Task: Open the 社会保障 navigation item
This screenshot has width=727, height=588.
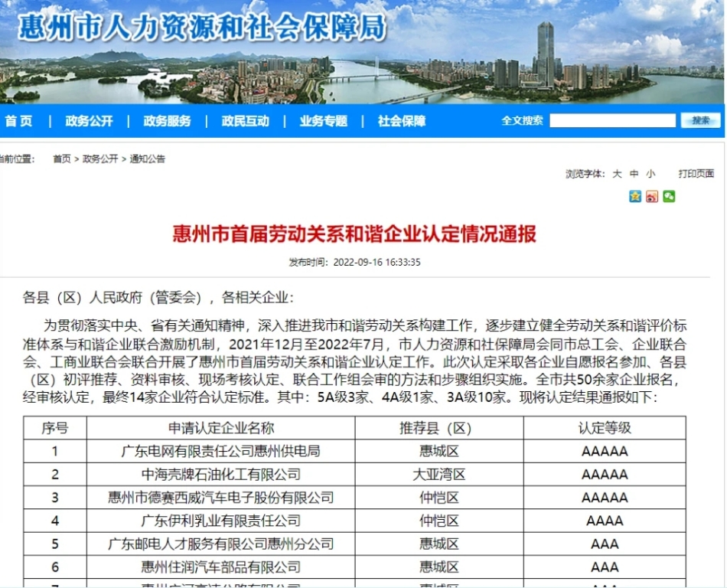Action: click(x=402, y=121)
